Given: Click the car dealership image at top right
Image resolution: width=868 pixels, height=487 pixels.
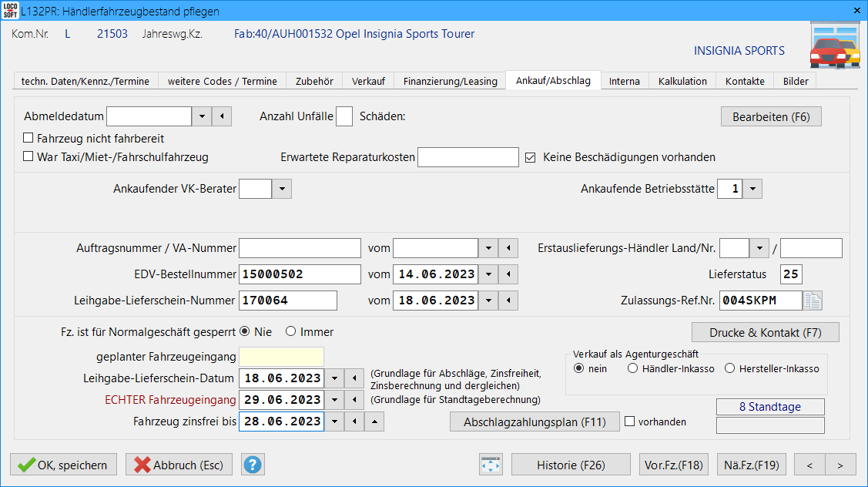Looking at the screenshot, I should click(834, 46).
